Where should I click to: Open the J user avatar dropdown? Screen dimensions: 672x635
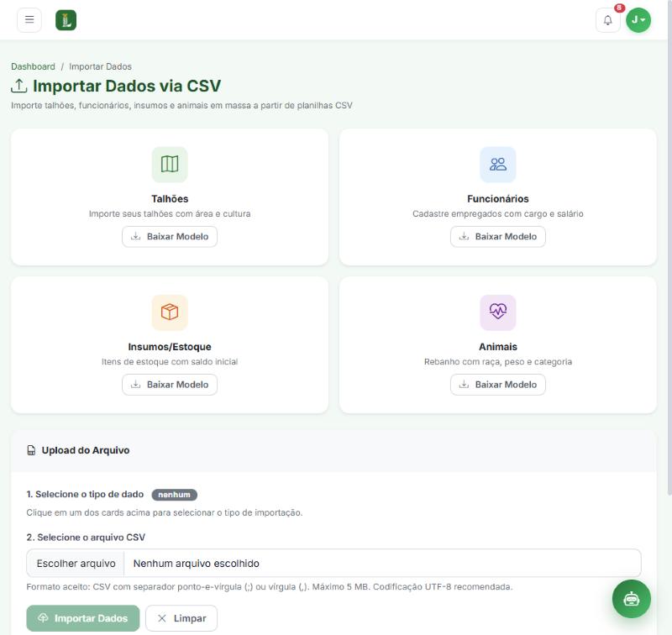[638, 20]
